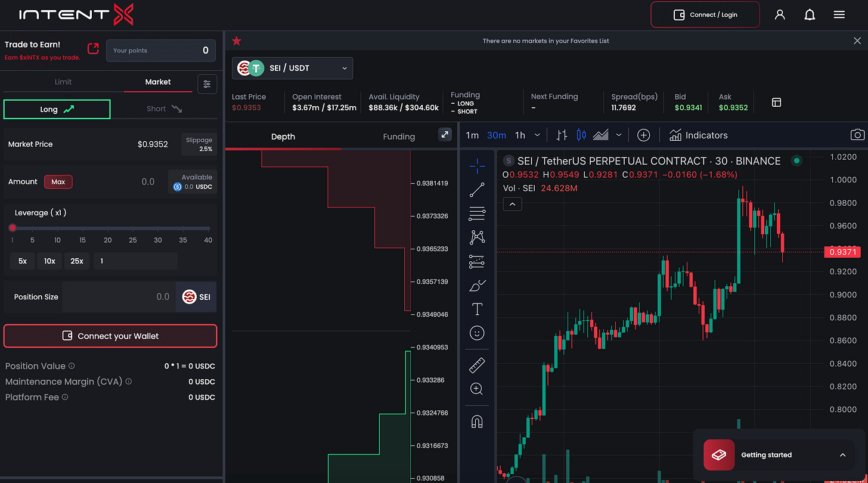Select the 1m timeframe
The width and height of the screenshot is (868, 483).
(x=472, y=135)
